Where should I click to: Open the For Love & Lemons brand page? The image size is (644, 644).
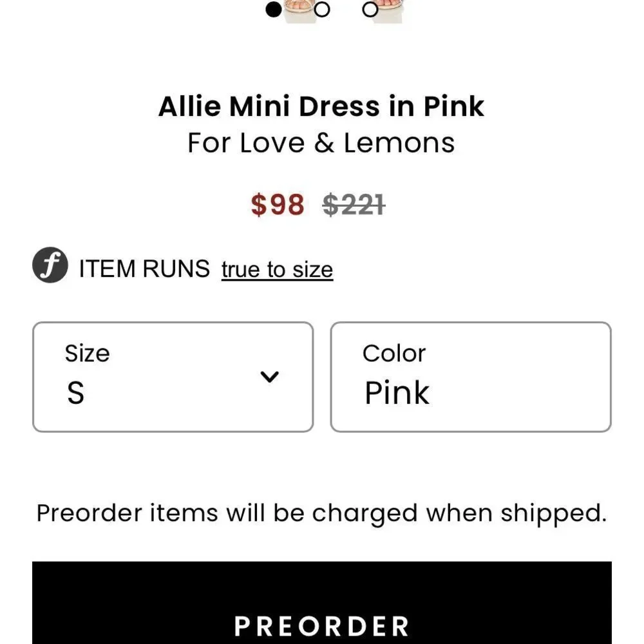[321, 142]
